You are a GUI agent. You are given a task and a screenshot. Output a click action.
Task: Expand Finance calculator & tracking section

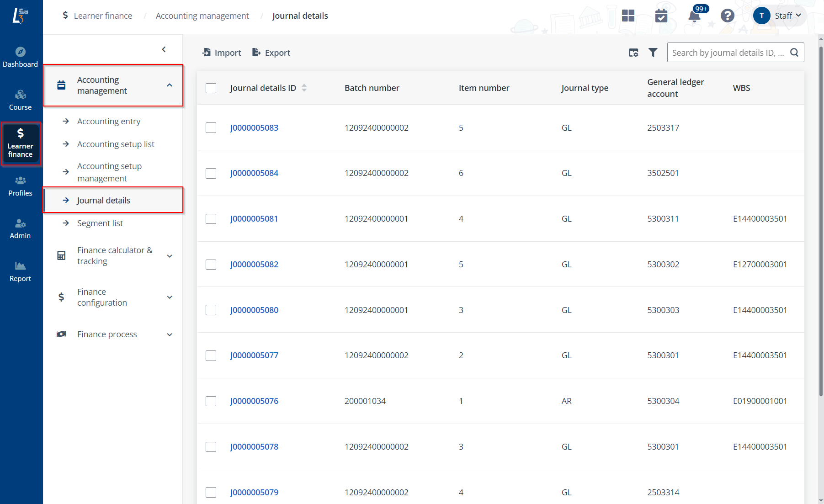(x=114, y=256)
